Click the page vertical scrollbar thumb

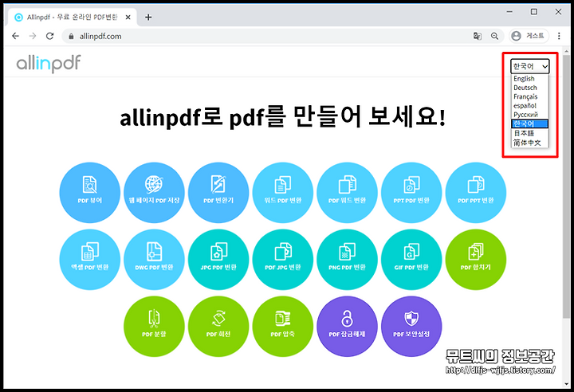566,186
